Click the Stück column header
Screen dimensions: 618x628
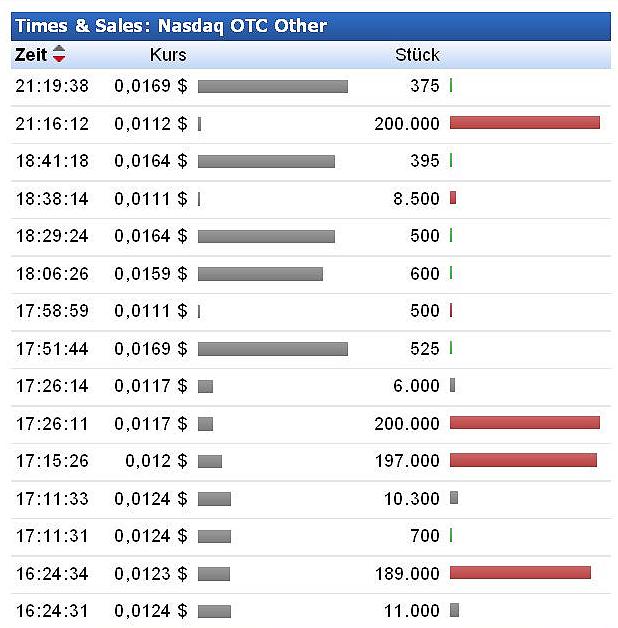tap(417, 55)
